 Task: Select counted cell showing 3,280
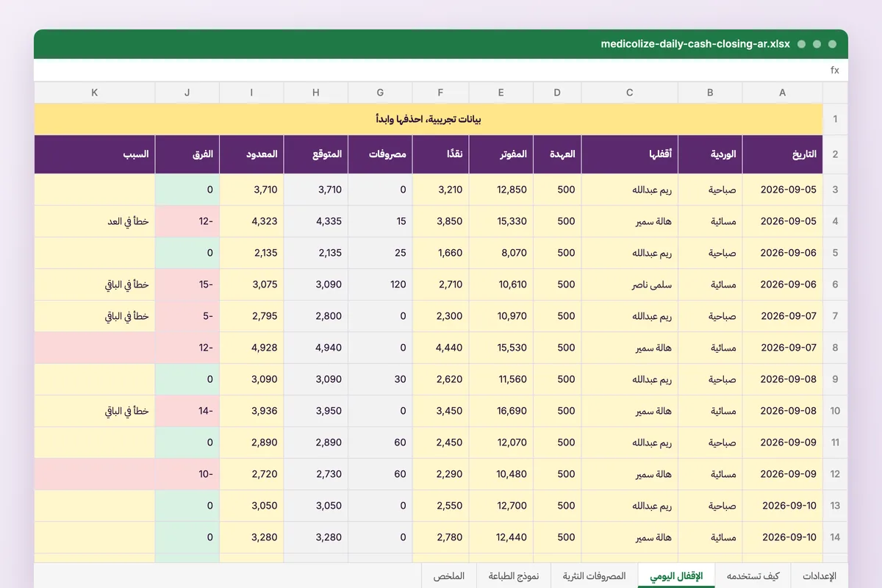[x=251, y=537]
